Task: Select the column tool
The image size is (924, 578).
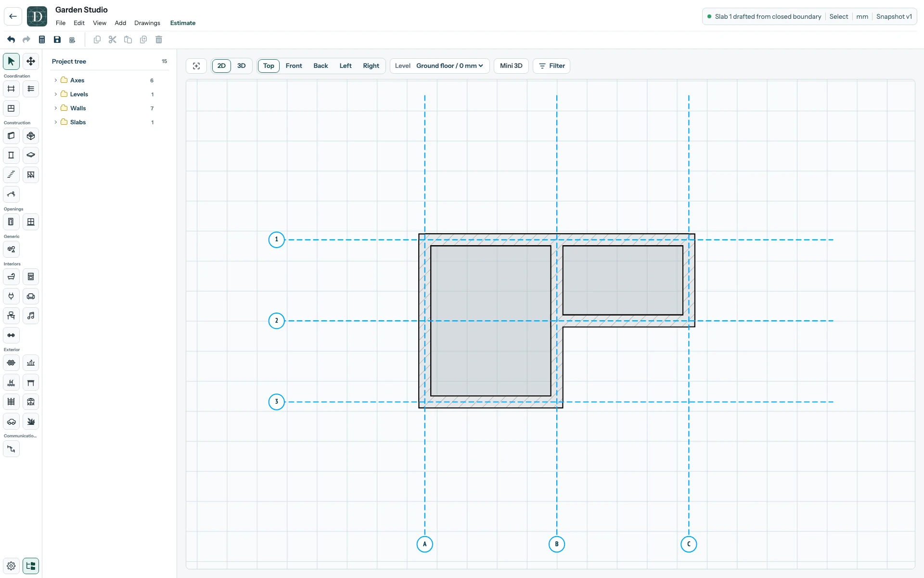Action: pyautogui.click(x=11, y=155)
